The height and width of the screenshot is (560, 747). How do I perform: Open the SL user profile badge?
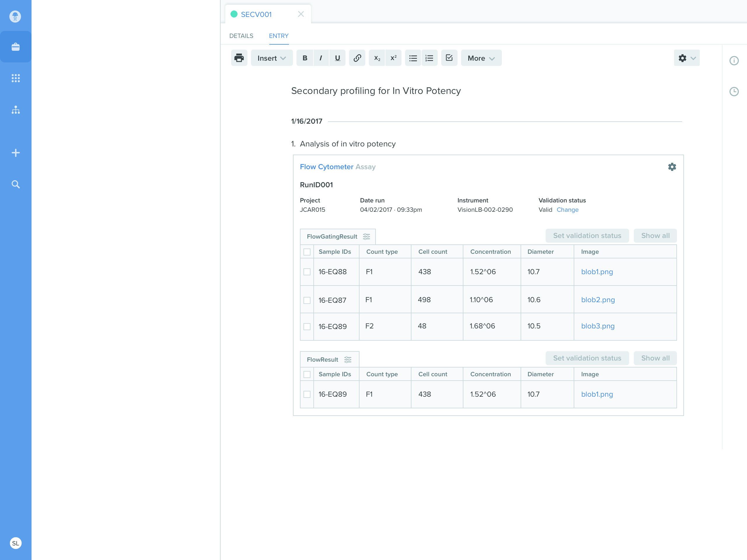click(x=15, y=543)
